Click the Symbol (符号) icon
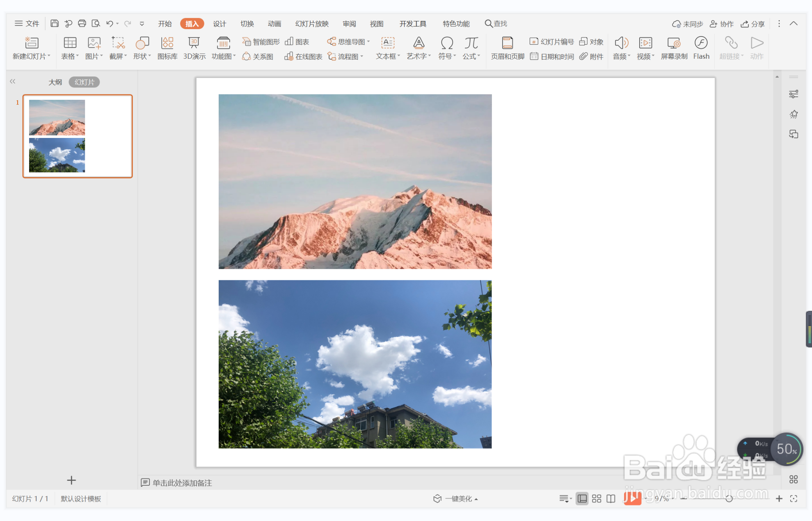 (447, 43)
